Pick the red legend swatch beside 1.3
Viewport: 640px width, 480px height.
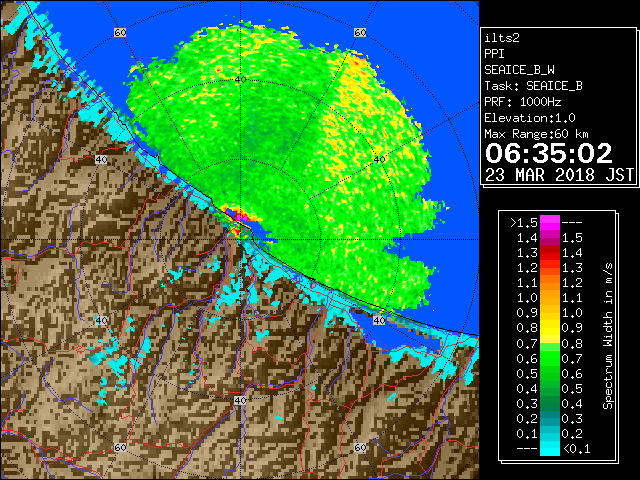tap(550, 253)
